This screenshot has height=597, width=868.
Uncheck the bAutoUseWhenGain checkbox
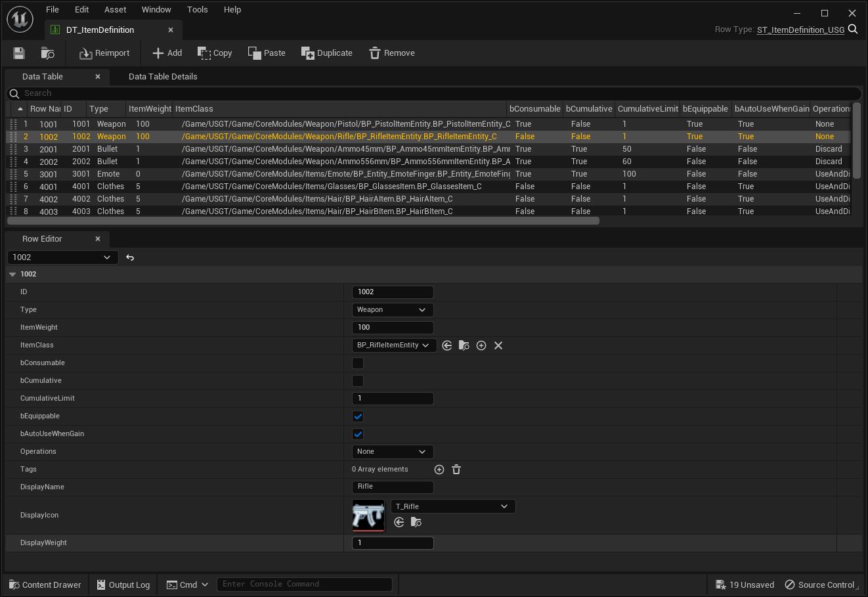pos(358,434)
